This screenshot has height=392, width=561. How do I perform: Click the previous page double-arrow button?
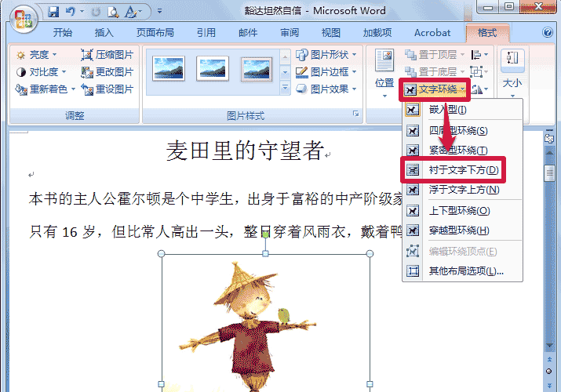(x=549, y=360)
